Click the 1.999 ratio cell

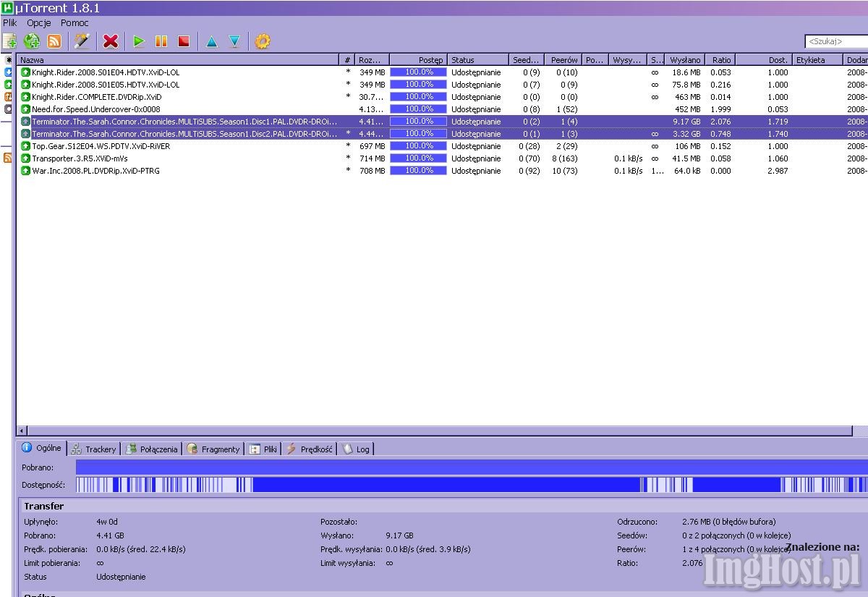coord(720,109)
